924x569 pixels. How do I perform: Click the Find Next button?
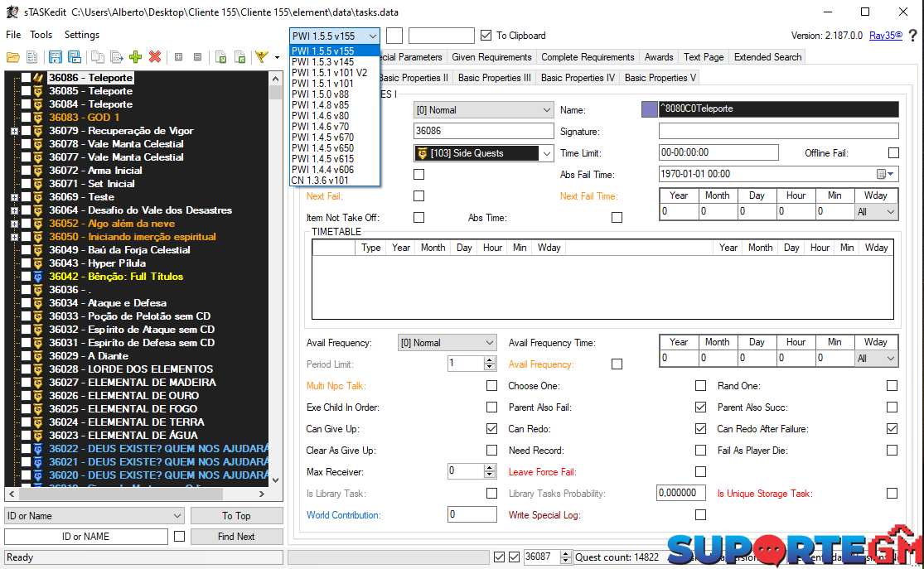pos(236,537)
